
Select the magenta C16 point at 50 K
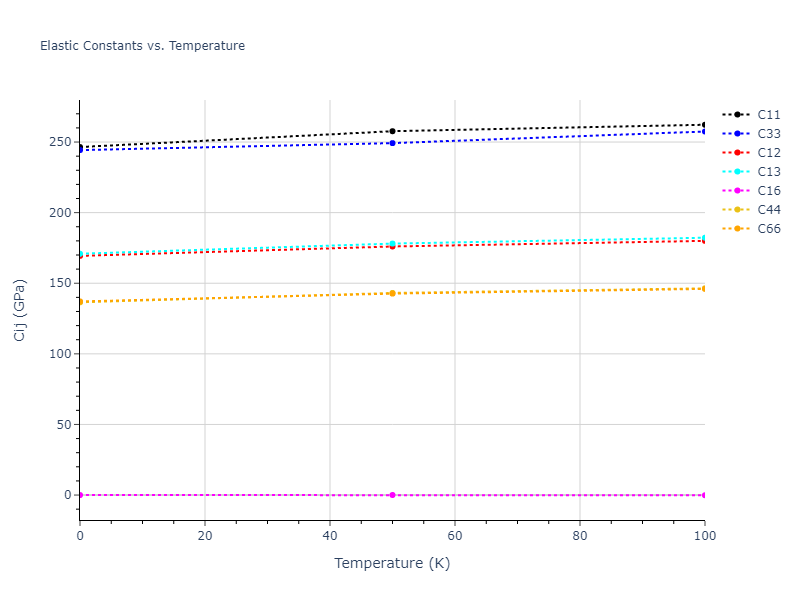click(x=392, y=495)
